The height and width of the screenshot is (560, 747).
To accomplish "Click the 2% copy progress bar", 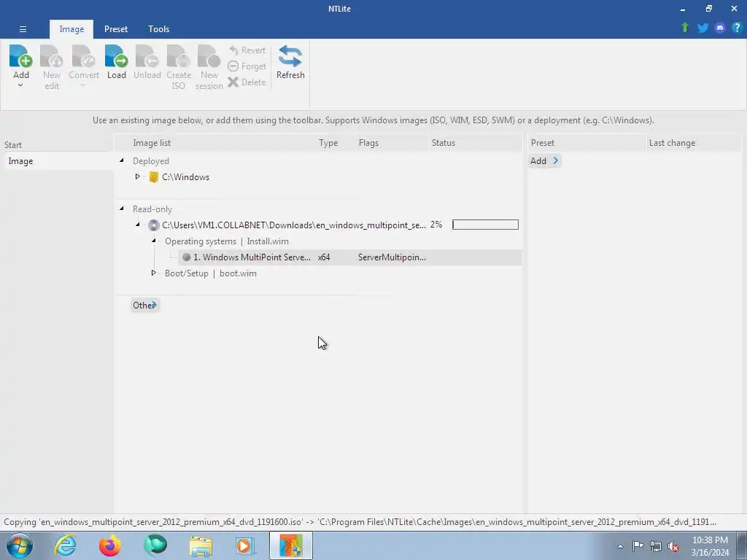I will click(485, 225).
